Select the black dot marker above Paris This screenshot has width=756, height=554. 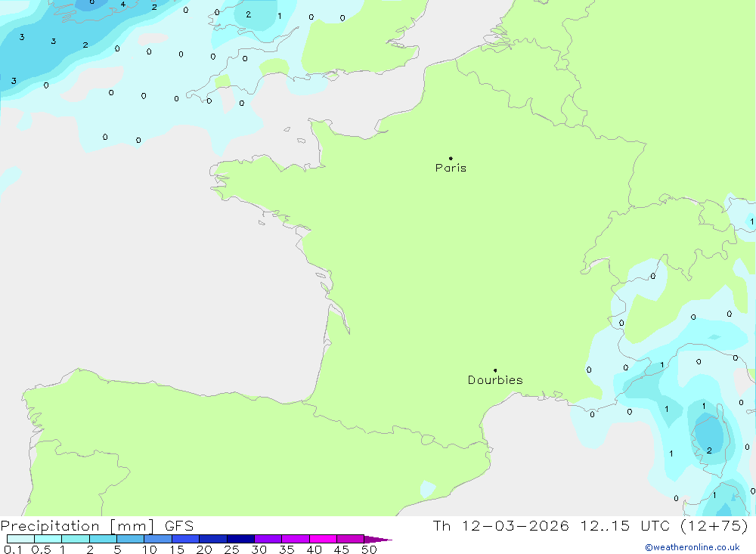(451, 158)
